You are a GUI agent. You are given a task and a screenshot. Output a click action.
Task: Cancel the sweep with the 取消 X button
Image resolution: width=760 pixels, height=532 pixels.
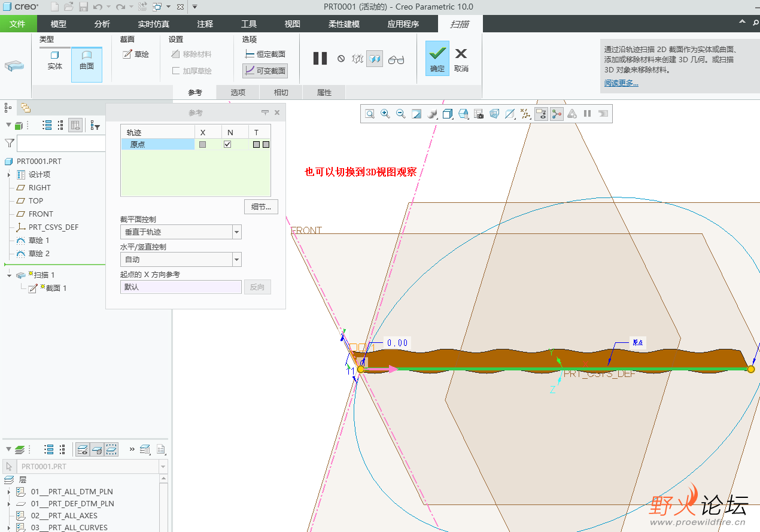pos(461,59)
